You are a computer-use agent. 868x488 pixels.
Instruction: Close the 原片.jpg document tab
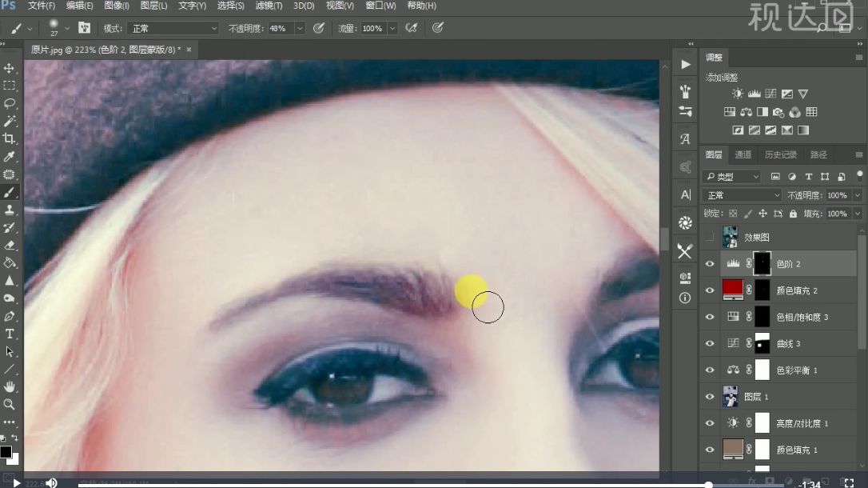tap(189, 50)
